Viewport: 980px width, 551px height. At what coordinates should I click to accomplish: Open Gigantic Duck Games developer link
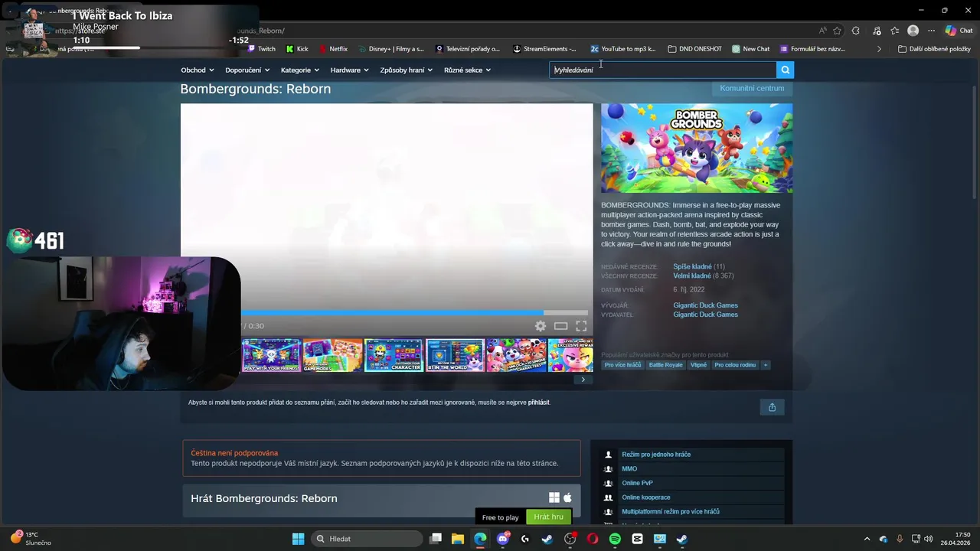(x=705, y=305)
